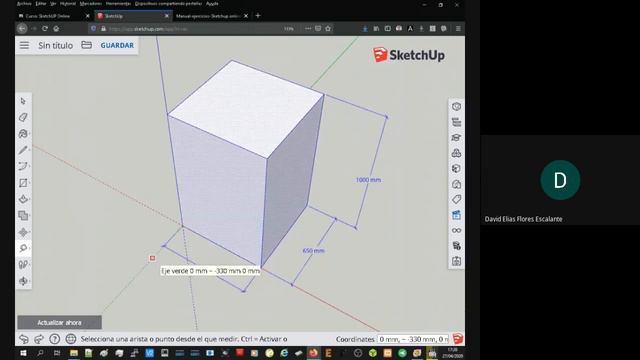Reload the browser page
Screen dimensions: 640x360
45,29
